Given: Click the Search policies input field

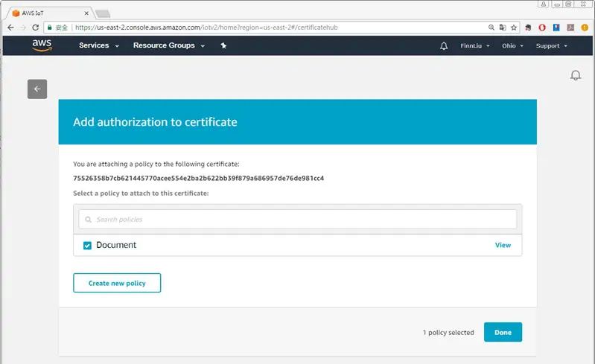Looking at the screenshot, I should 298,219.
